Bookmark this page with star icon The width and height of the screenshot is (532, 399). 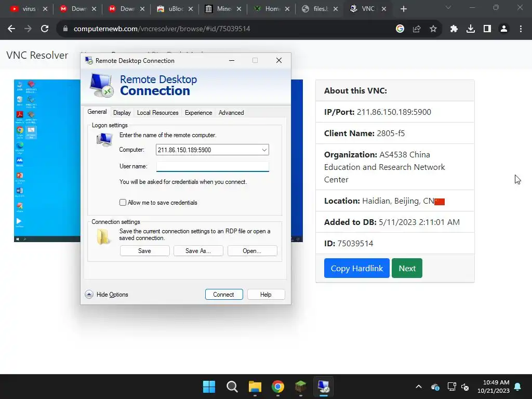pyautogui.click(x=433, y=29)
